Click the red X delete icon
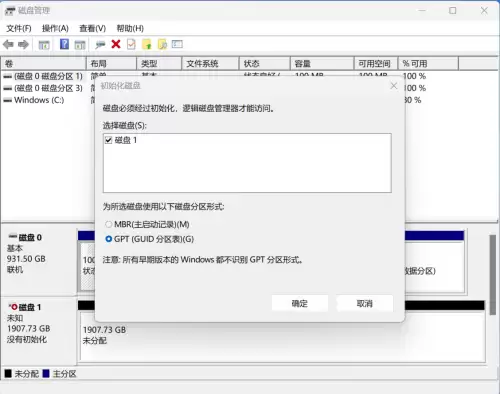 pos(116,44)
